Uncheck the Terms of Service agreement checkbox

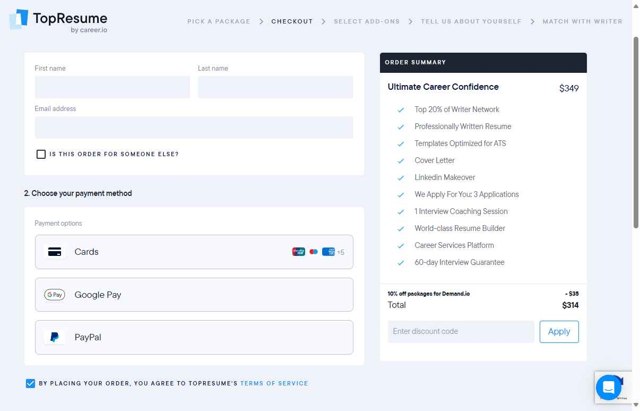30,383
